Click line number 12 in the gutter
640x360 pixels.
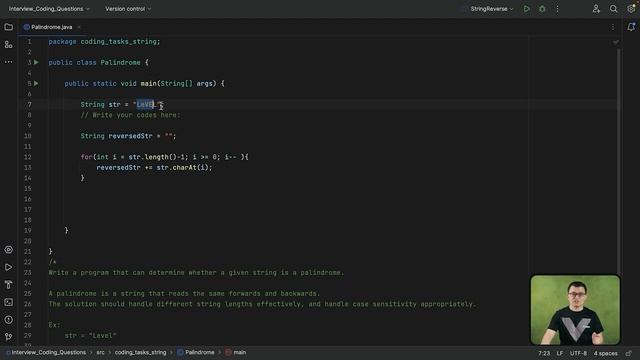pos(27,157)
